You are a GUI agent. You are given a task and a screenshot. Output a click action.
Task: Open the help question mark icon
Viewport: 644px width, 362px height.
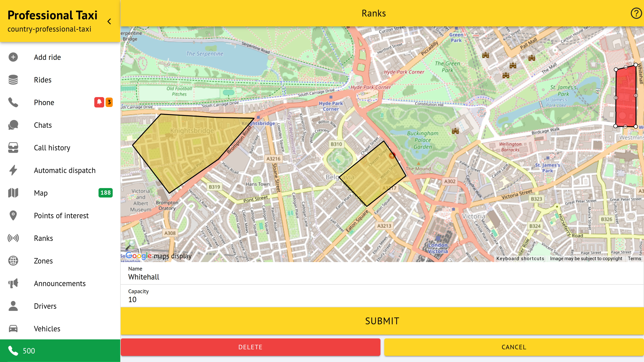point(636,13)
